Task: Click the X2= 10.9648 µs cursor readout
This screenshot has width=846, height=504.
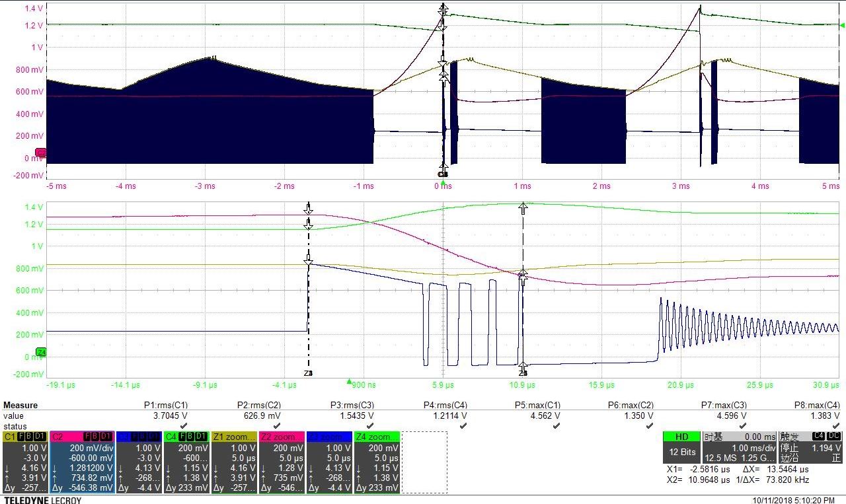Action: 699,480
